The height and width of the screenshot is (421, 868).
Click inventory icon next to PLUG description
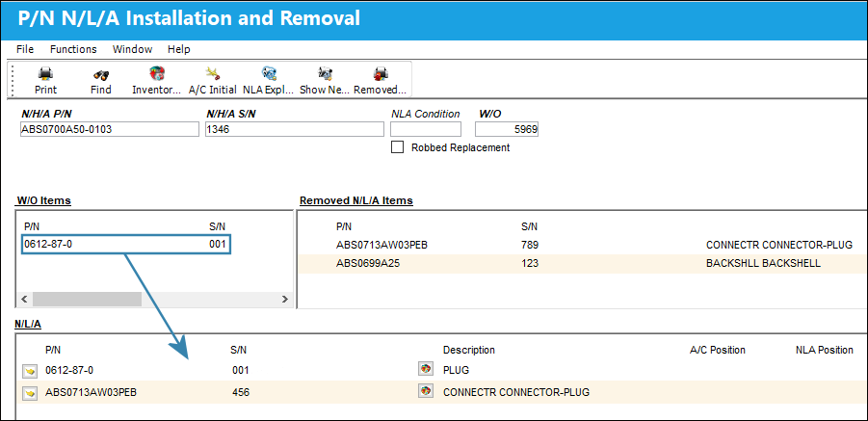425,369
